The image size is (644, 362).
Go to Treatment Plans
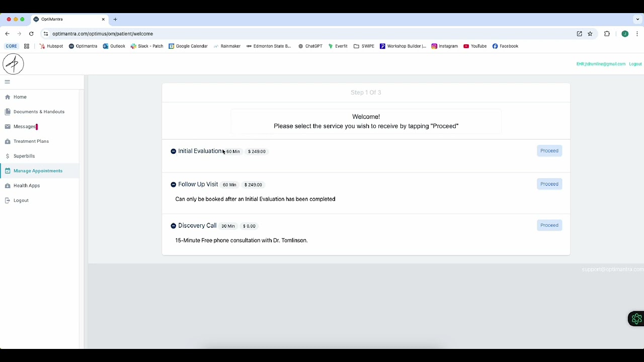click(x=31, y=141)
